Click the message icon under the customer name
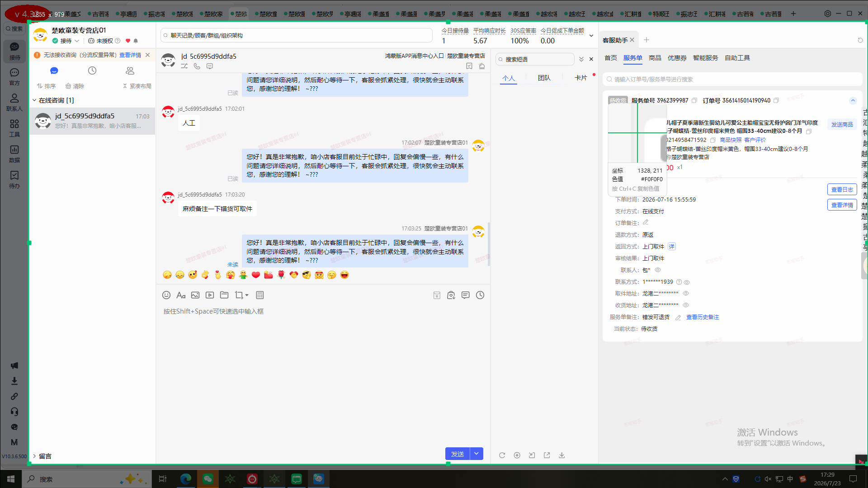 210,66
